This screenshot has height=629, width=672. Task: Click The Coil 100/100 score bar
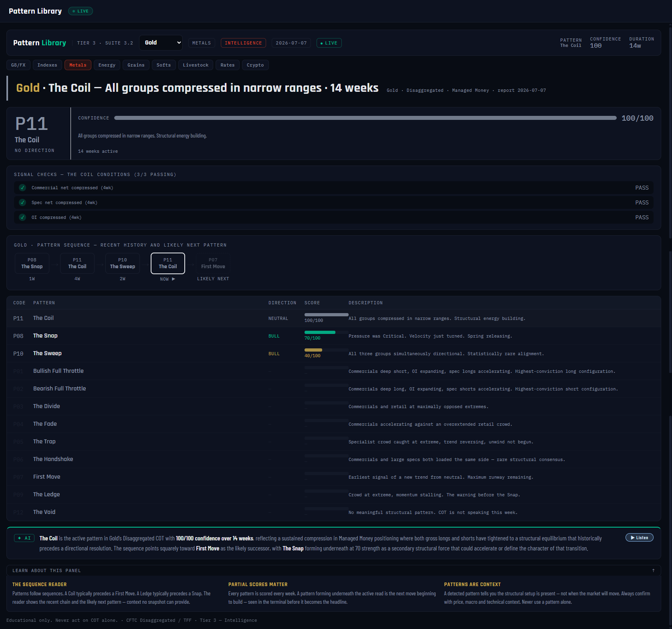[x=327, y=315]
